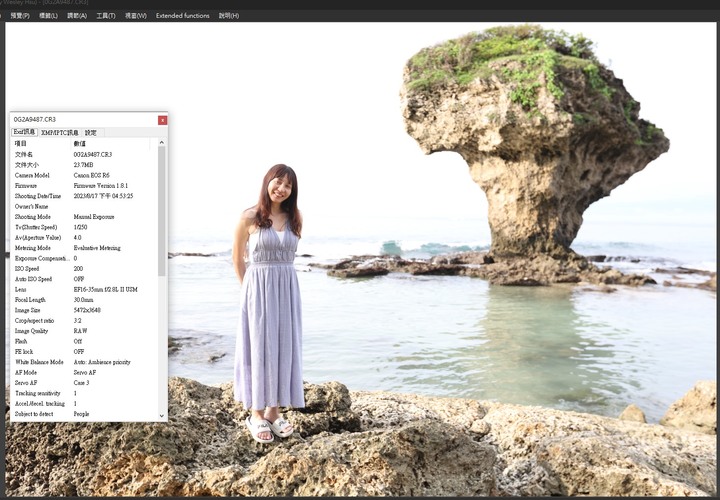Screen dimensions: 720x500
Task: Select the Shooting Date/Time row label
Action: pyautogui.click(x=38, y=196)
